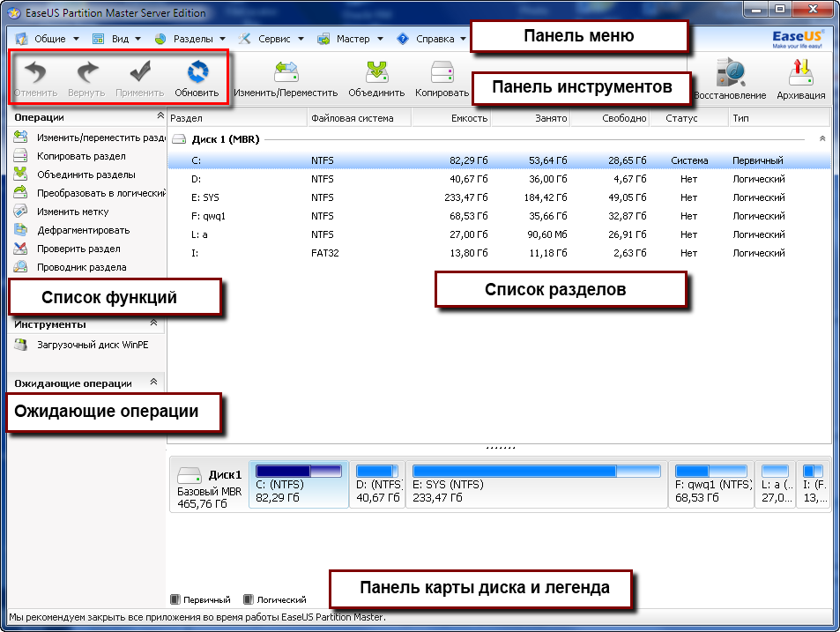This screenshot has width=840, height=632.
Task: Sort by the Емкость column header
Action: 451,118
